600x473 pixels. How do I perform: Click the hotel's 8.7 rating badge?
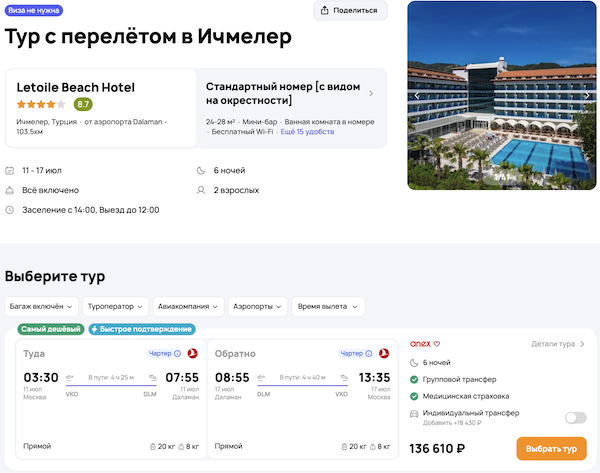(x=82, y=104)
